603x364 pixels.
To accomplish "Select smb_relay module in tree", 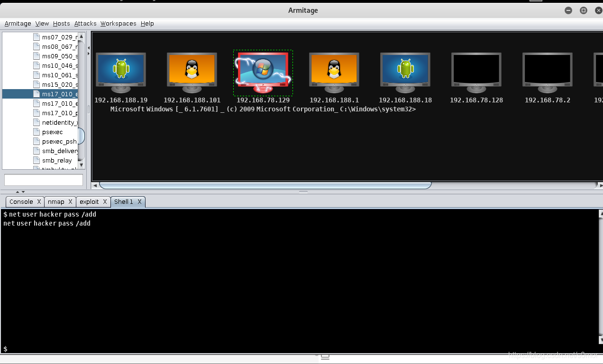I will 53,160.
